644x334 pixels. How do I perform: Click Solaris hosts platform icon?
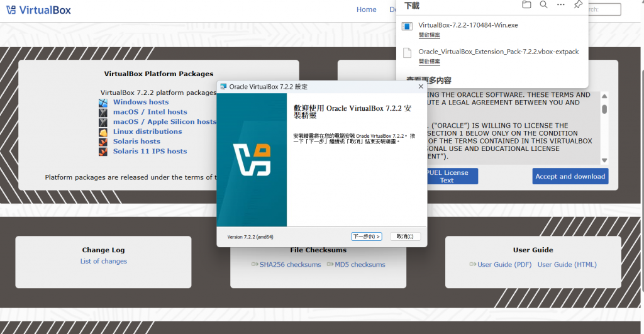tap(103, 142)
